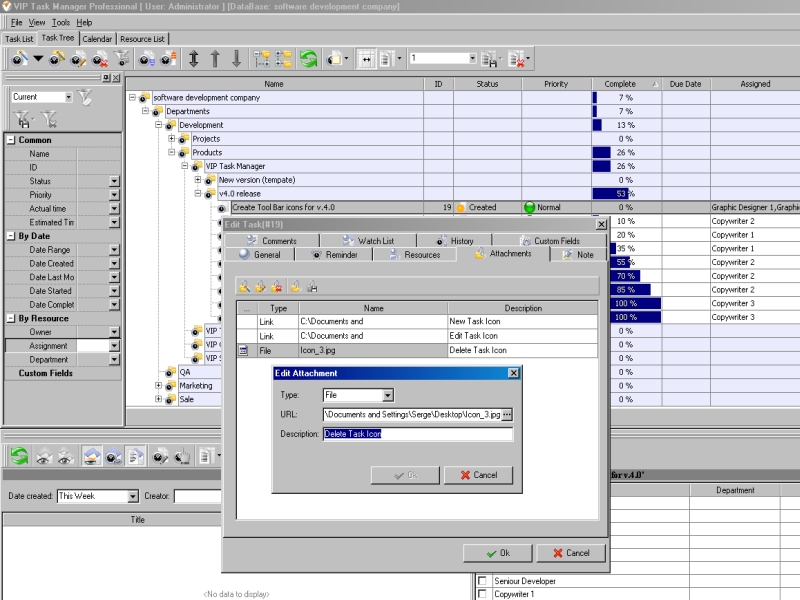Expand the Marketing tree node

click(158, 386)
